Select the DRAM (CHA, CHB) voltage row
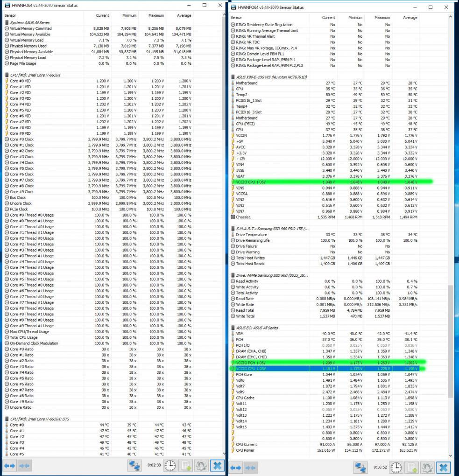 pos(325,351)
